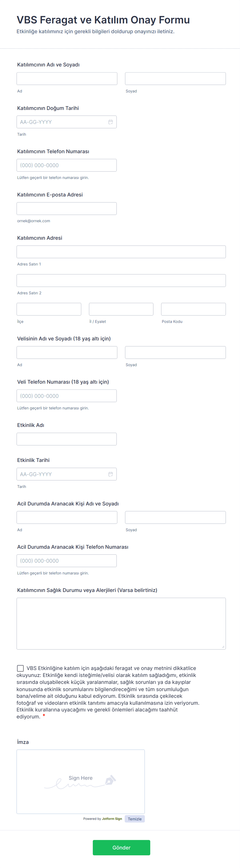Focus the İl / Eyalet field
240x868 pixels.
coord(121,309)
